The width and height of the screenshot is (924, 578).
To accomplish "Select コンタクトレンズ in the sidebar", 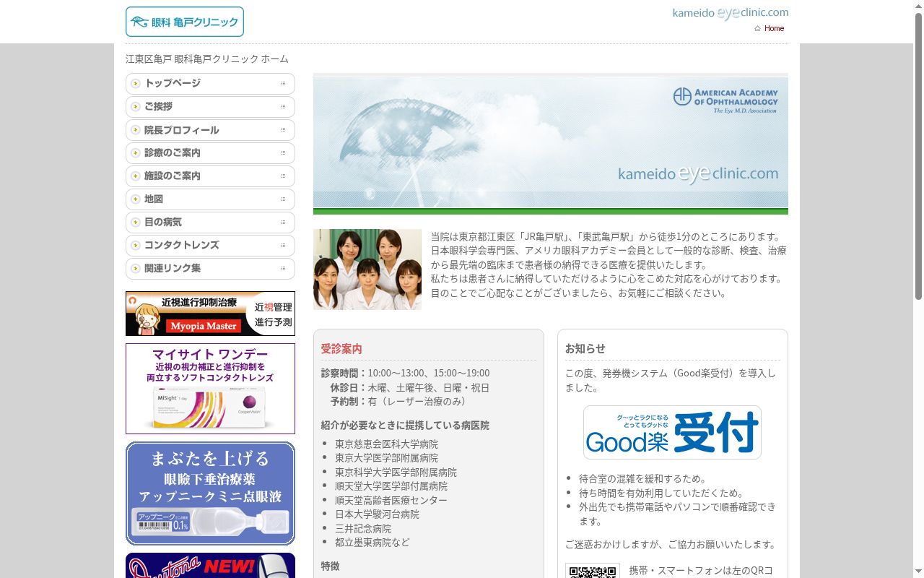I will 210,246.
